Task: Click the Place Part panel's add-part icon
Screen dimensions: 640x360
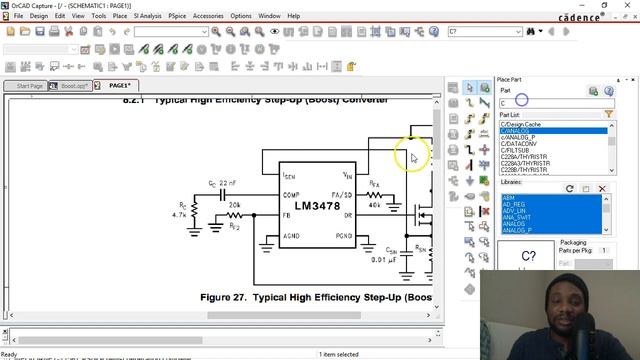Action: tap(593, 91)
